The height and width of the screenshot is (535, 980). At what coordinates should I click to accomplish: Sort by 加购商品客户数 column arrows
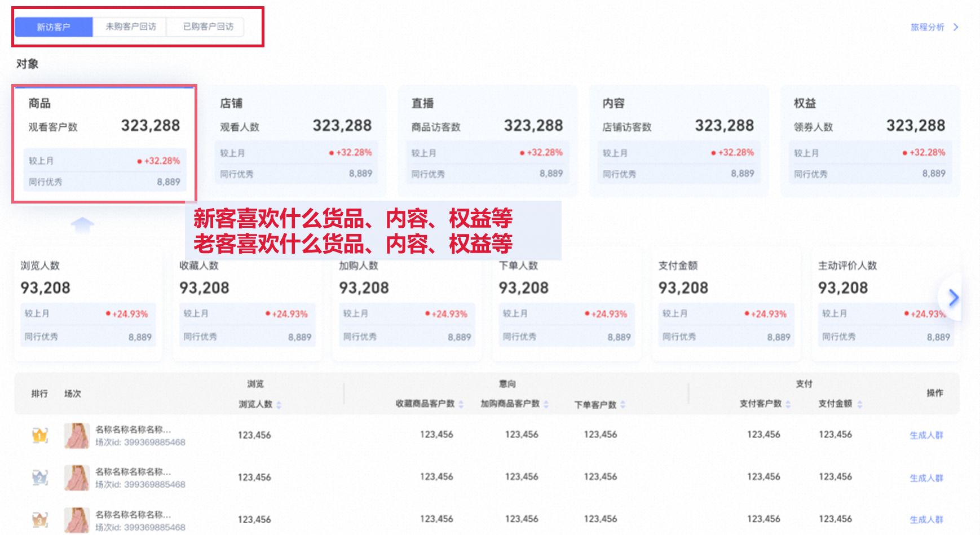[x=546, y=404]
